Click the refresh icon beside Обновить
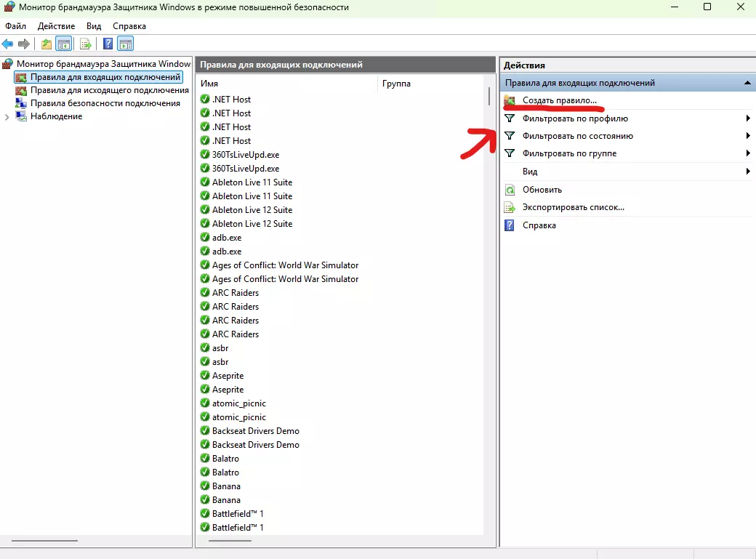Screen dimensions: 756x559 510,190
